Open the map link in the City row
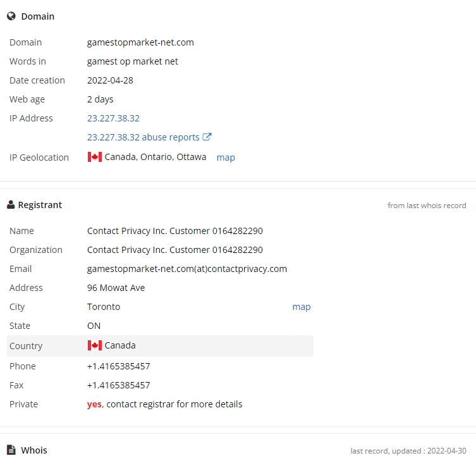The image size is (476, 463). pyautogui.click(x=302, y=307)
